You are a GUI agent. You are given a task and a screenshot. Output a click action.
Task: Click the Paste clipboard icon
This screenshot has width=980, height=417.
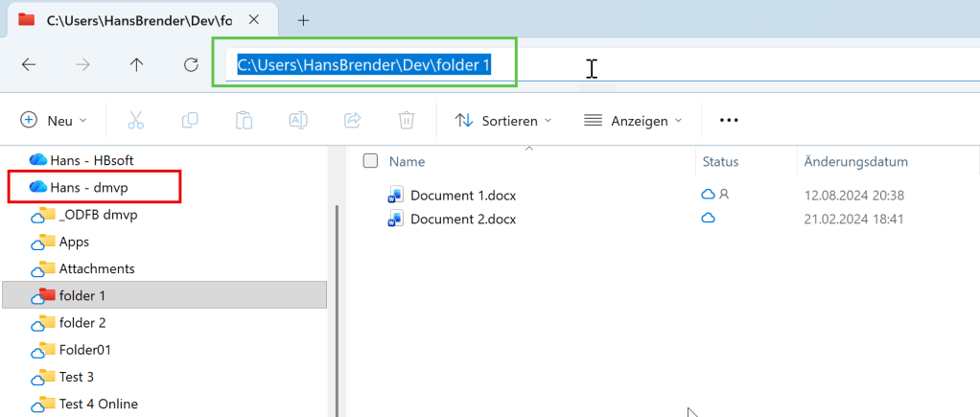[244, 120]
